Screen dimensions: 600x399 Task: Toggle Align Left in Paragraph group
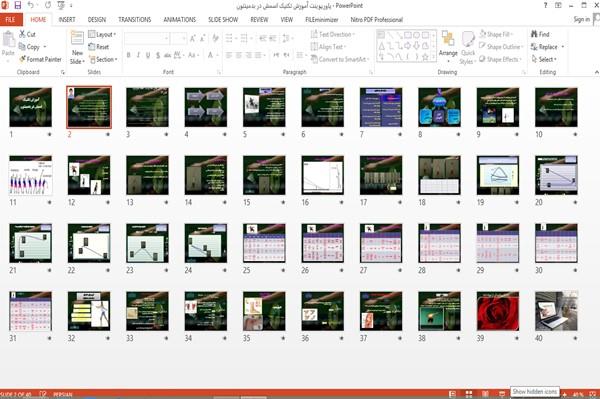[229, 55]
